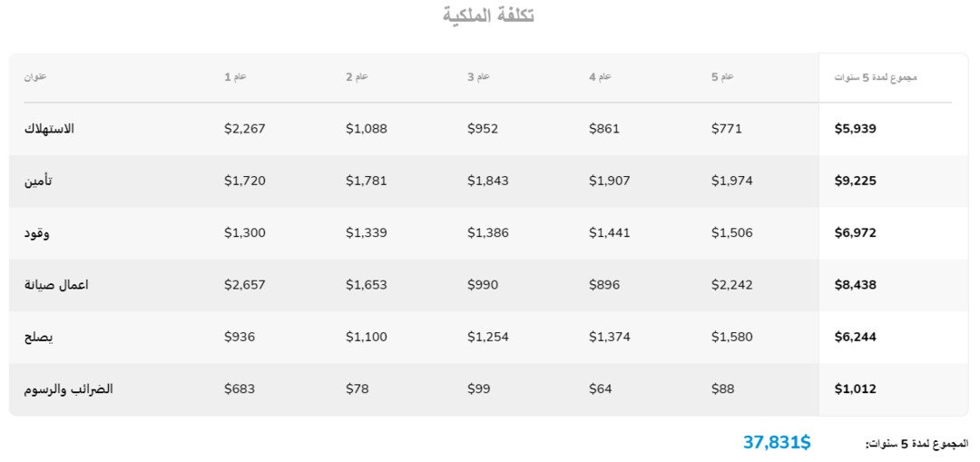Click the مجموع لمدة 5 سنوات column header
Image resolution: width=980 pixels, height=462 pixels.
coord(875,77)
